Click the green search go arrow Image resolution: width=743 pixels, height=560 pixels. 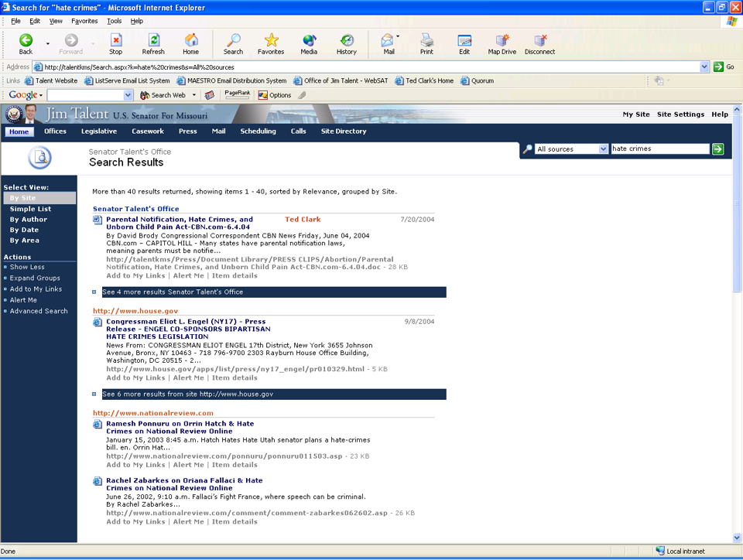[x=717, y=149]
